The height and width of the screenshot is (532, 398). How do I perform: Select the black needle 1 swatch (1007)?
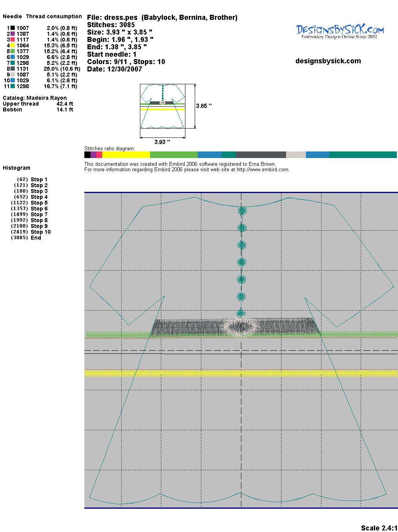click(12, 28)
